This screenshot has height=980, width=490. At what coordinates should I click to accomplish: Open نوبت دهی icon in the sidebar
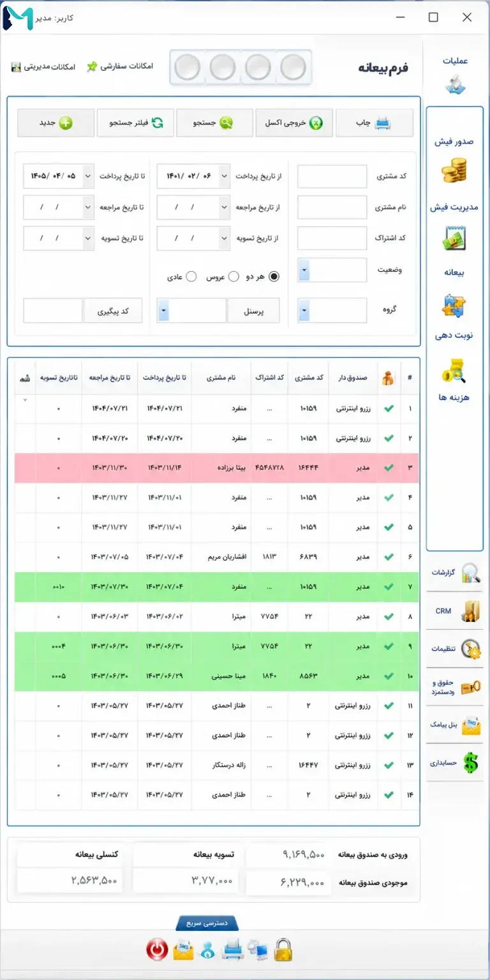coord(456,370)
